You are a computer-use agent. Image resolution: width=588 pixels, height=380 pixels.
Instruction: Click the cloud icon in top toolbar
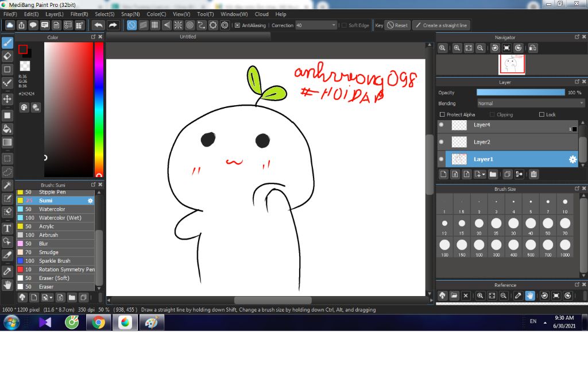click(x=10, y=25)
